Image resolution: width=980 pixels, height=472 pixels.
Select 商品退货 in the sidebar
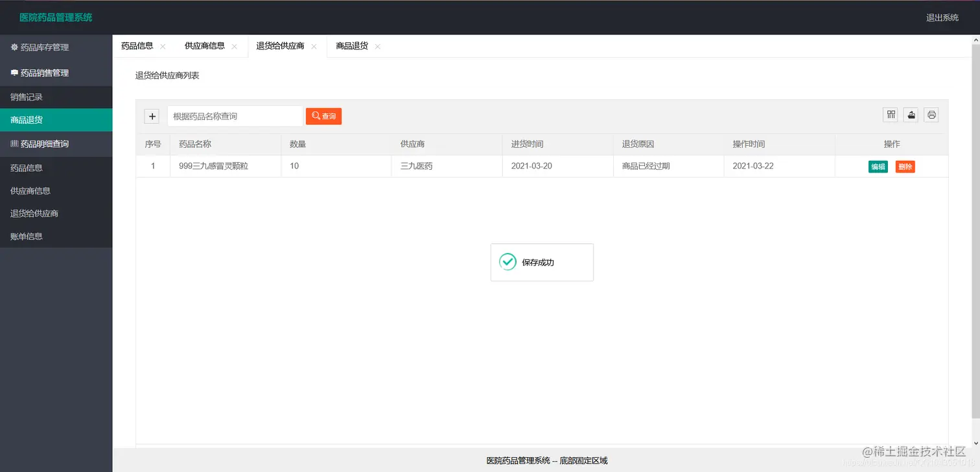point(56,120)
